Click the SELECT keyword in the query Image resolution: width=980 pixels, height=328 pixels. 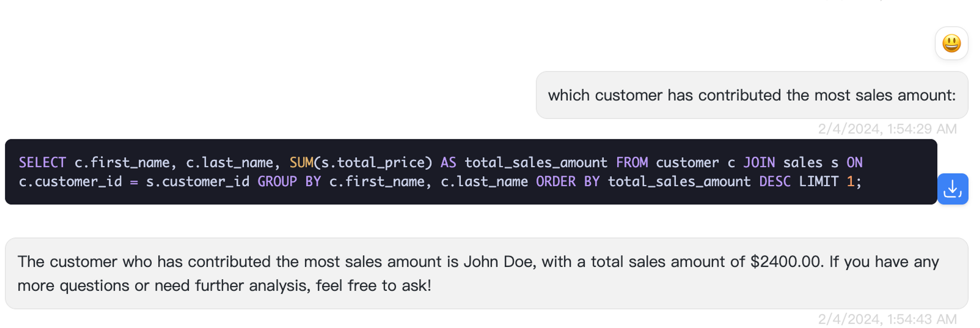[42, 163]
